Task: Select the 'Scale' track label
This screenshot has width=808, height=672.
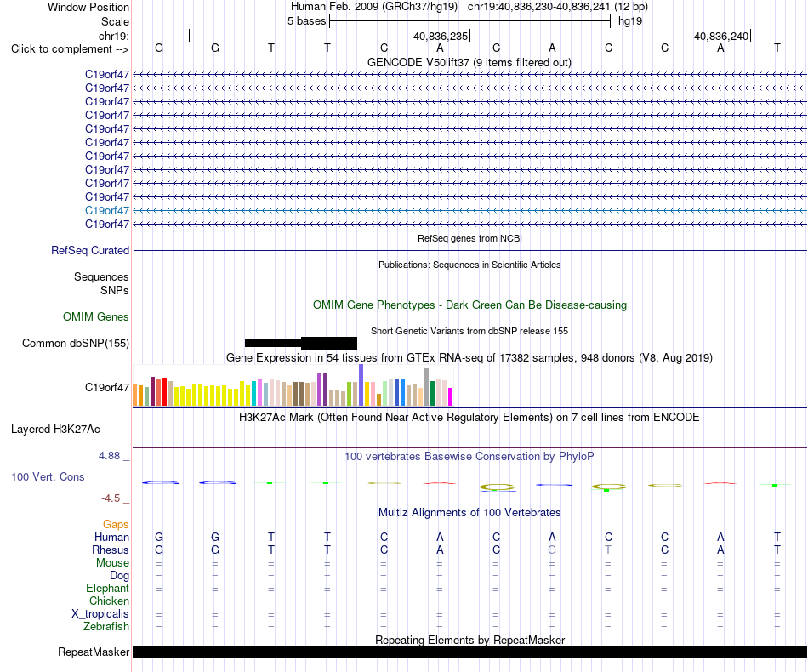Action: tap(115, 21)
